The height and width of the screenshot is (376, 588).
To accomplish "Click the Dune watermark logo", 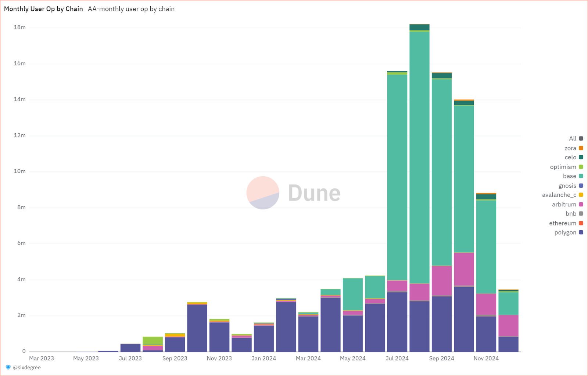I will (x=293, y=193).
